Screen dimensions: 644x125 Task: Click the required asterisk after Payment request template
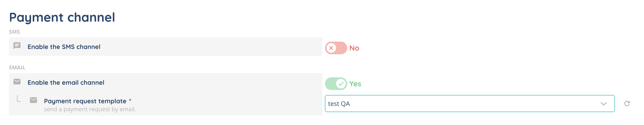[x=130, y=101]
